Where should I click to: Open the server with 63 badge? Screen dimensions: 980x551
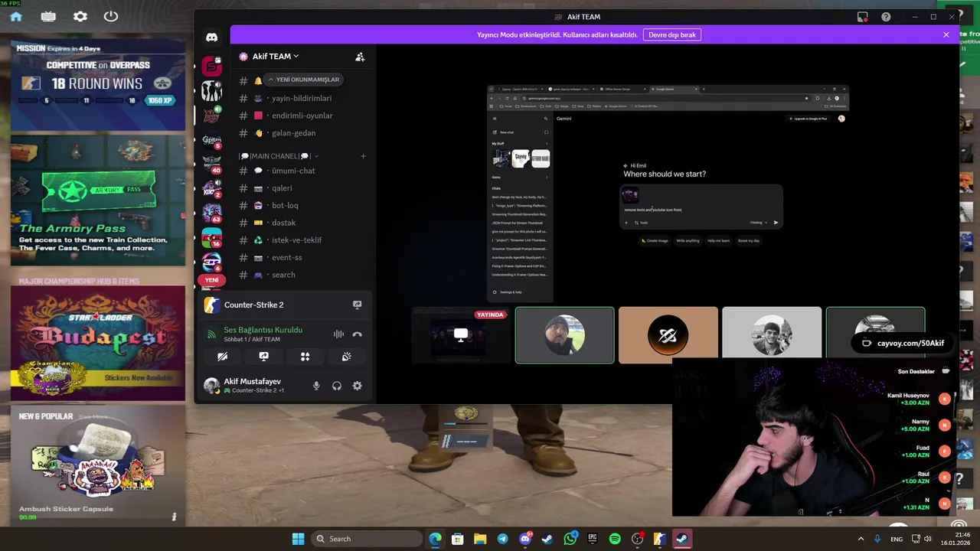click(211, 212)
